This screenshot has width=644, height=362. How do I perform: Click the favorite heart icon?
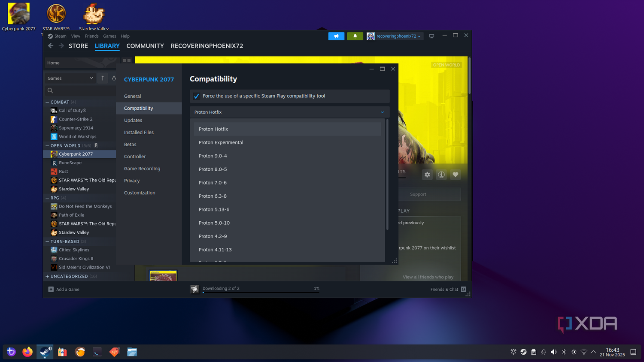456,175
